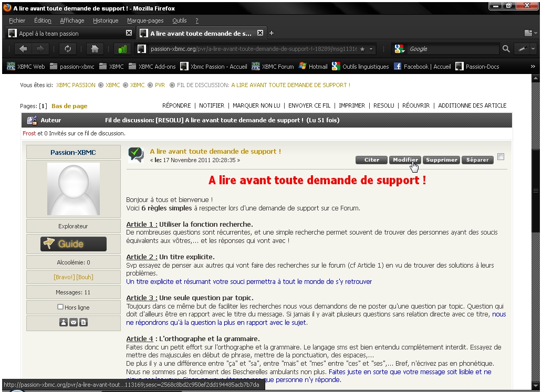Click the Google search input field
The height and width of the screenshot is (392, 542).
click(452, 49)
